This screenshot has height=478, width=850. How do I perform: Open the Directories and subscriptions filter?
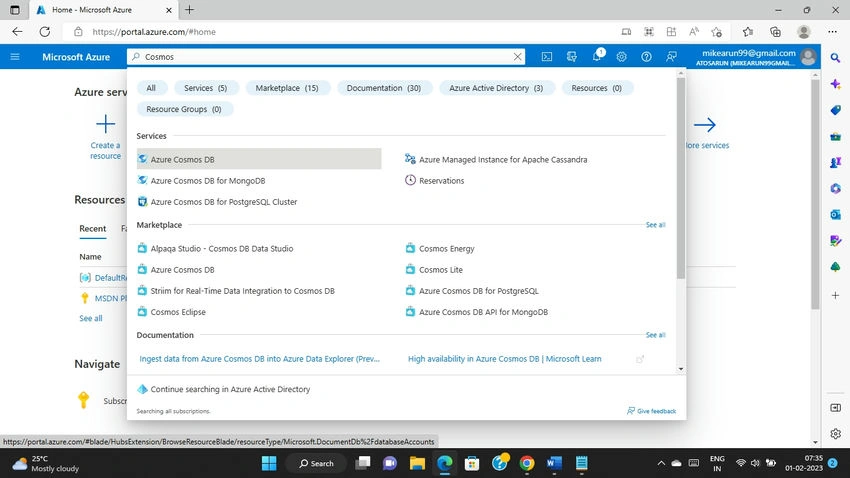[x=571, y=56]
